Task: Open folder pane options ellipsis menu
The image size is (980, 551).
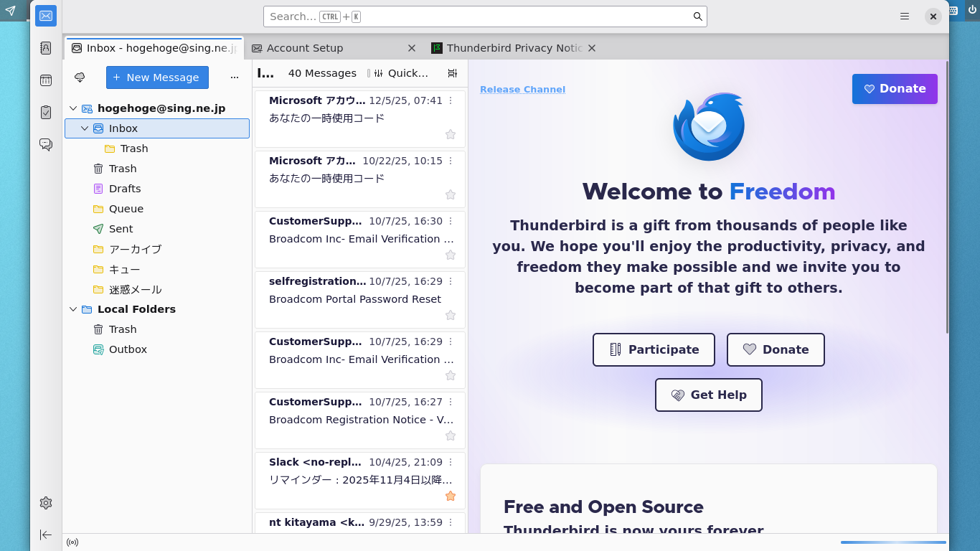Action: click(x=235, y=77)
